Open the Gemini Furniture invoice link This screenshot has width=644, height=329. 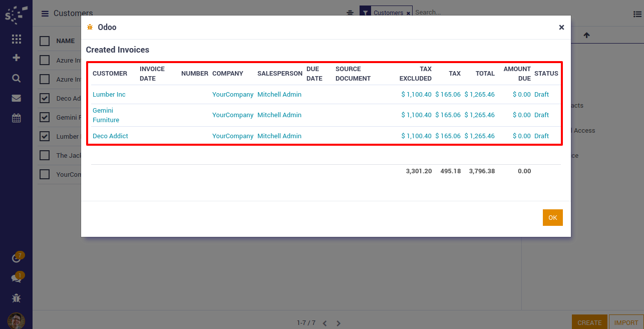pos(106,115)
